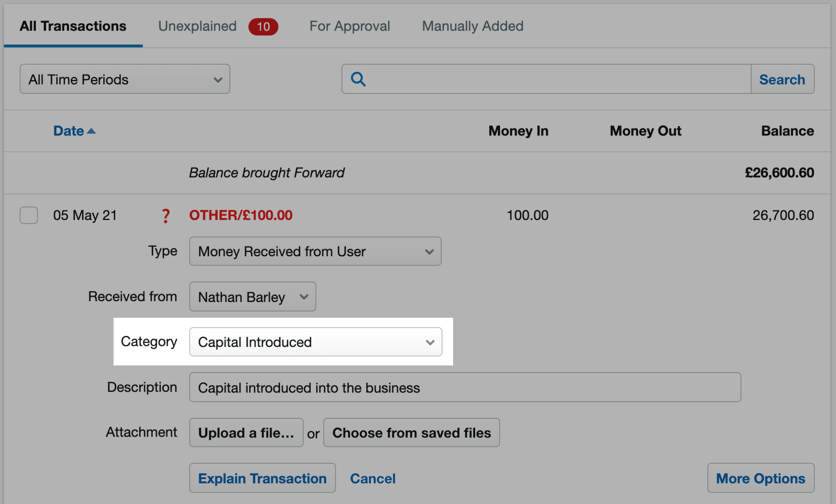The height and width of the screenshot is (504, 836).
Task: Click the Balance column header
Action: tap(787, 131)
